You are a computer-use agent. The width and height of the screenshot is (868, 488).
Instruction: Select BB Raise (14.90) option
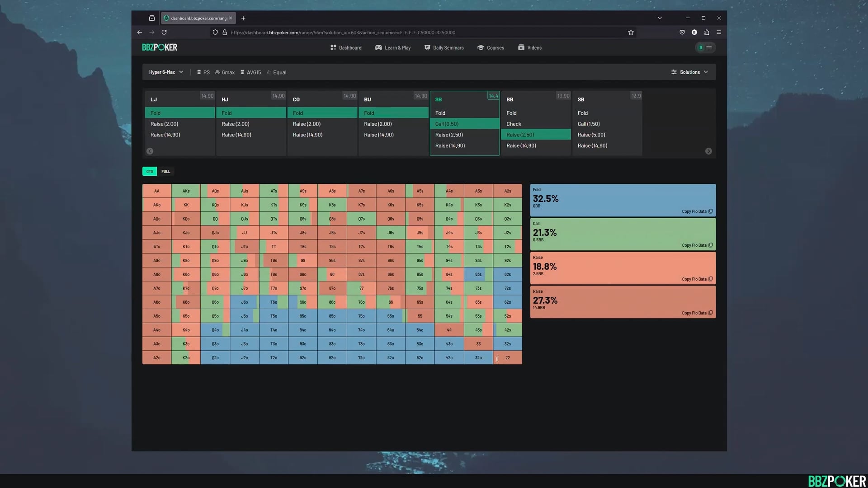[521, 145]
